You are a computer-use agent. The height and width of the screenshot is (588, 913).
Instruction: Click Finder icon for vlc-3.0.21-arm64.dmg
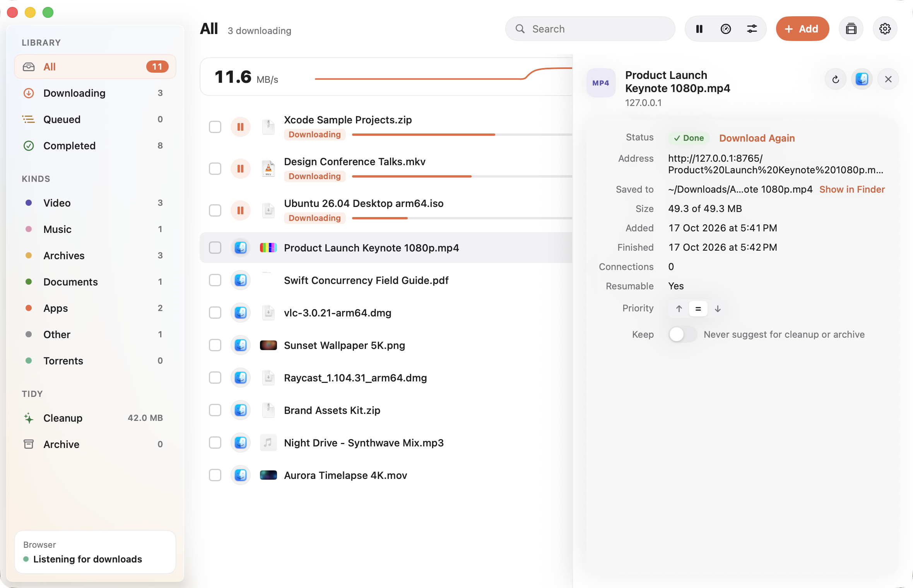pyautogui.click(x=240, y=313)
